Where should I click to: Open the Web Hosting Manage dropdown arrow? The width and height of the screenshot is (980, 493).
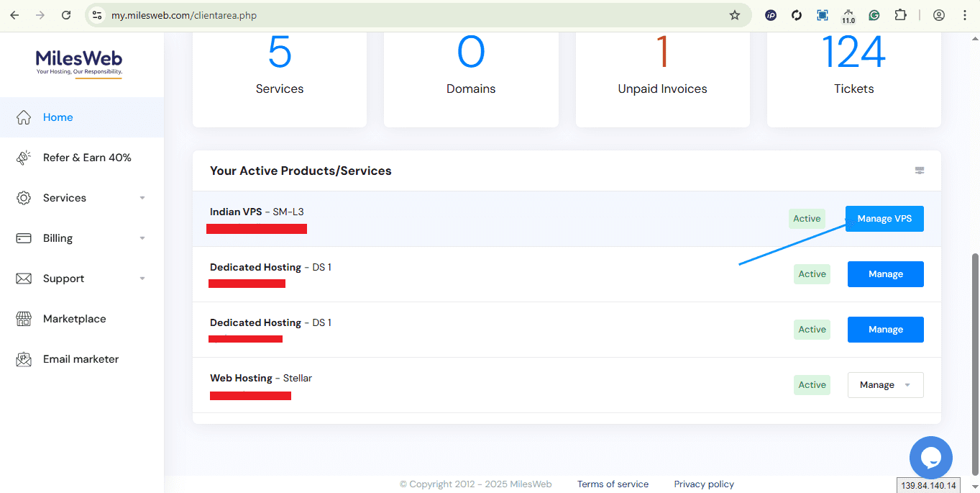point(907,385)
